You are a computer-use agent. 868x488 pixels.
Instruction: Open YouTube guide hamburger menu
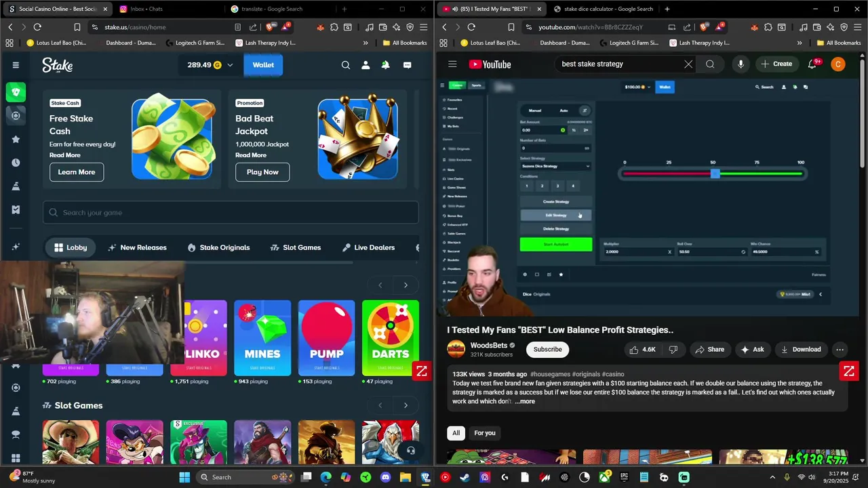(452, 64)
